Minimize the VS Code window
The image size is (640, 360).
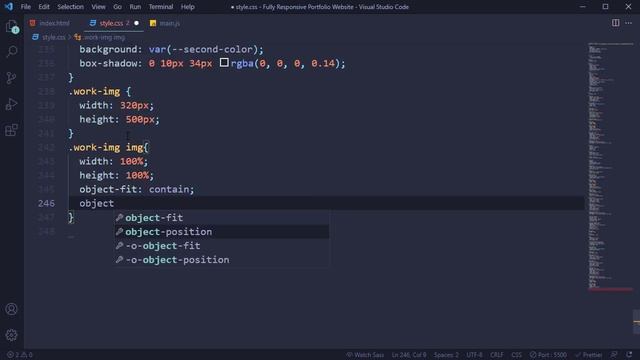(x=582, y=7)
